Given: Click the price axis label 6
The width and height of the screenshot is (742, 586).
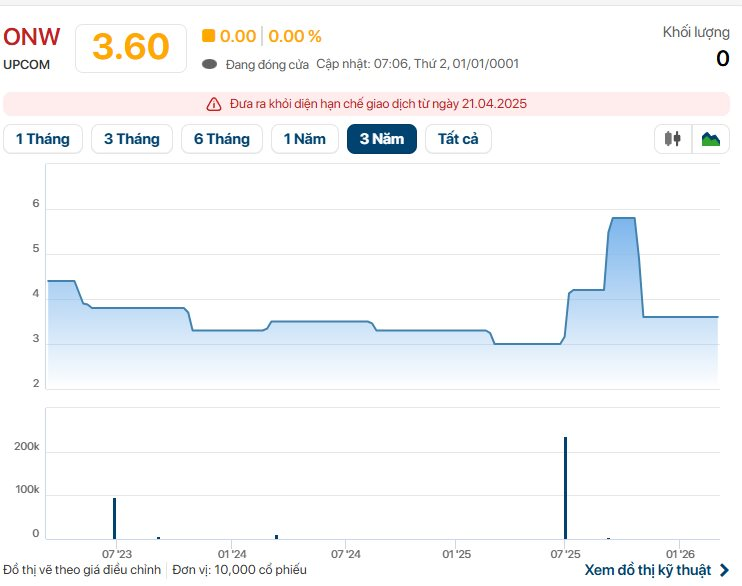Looking at the screenshot, I should point(36,204).
